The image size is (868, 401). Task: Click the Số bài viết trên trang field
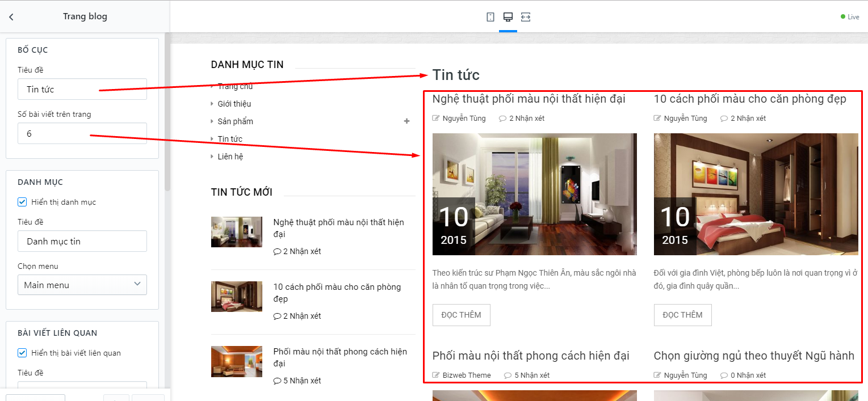[82, 133]
